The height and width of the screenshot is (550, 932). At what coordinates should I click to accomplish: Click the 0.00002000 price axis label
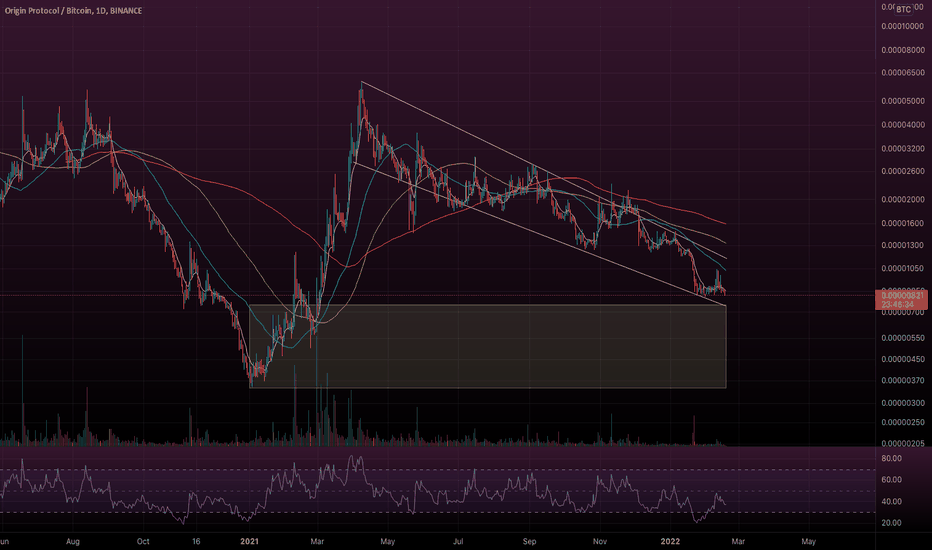pos(903,200)
